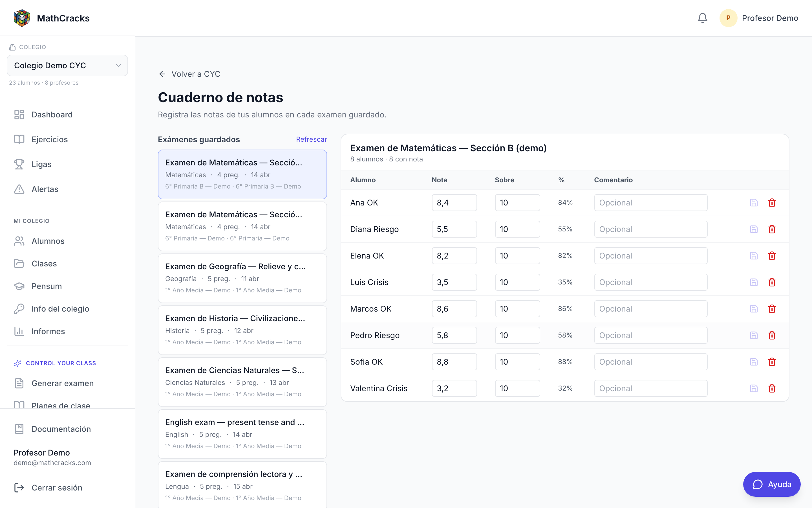Image resolution: width=812 pixels, height=508 pixels.
Task: Go back via Volver a CYC
Action: [189, 74]
